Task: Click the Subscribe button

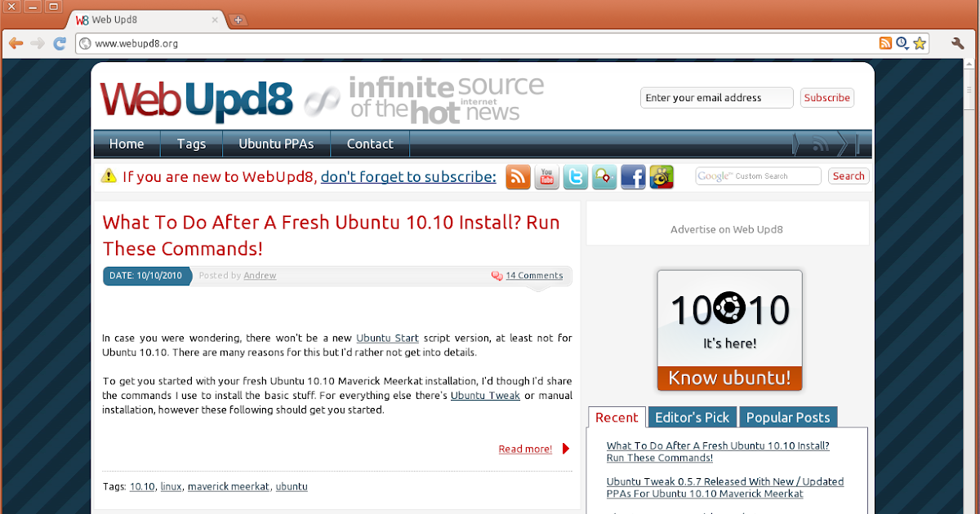Action: pos(826,97)
